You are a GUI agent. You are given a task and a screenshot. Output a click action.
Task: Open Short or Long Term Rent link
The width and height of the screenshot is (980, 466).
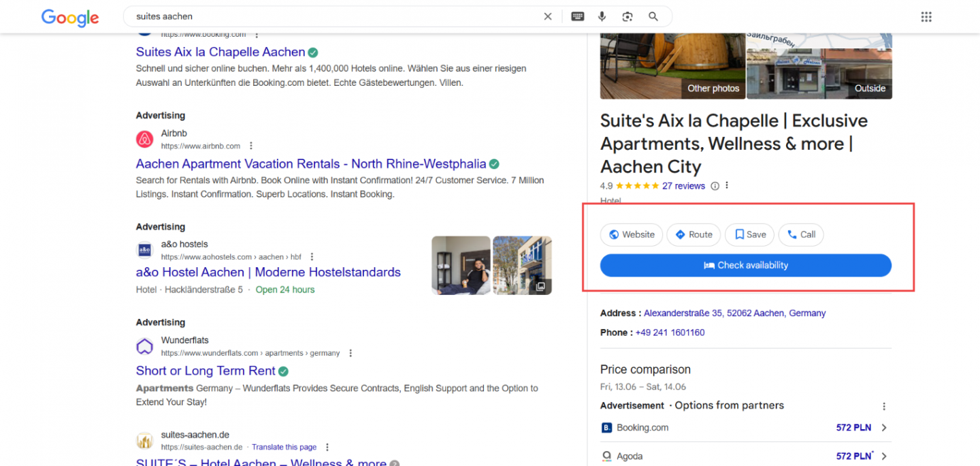206,371
